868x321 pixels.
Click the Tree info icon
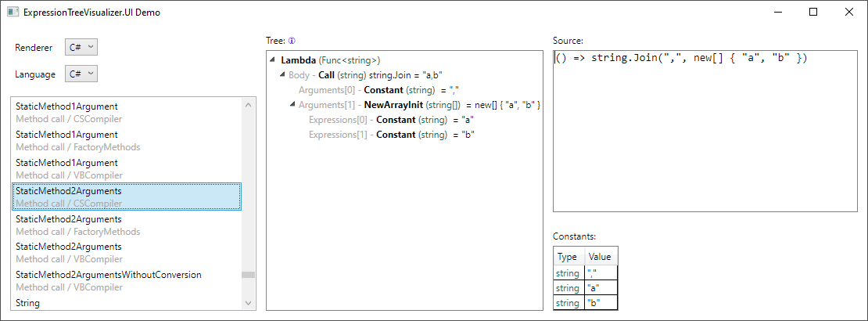pyautogui.click(x=292, y=41)
